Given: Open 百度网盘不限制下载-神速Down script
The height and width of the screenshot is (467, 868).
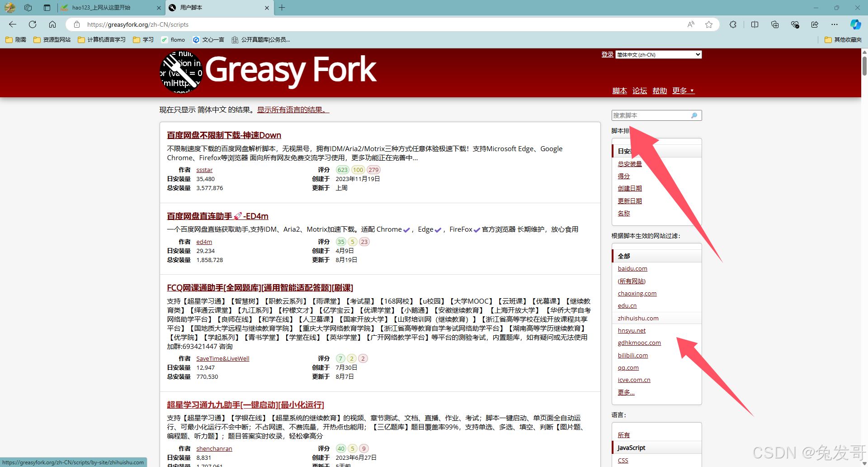Looking at the screenshot, I should (224, 135).
